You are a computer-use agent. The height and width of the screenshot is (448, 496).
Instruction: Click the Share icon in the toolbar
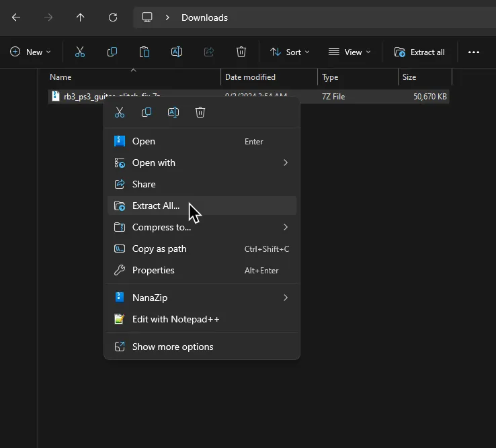(208, 52)
